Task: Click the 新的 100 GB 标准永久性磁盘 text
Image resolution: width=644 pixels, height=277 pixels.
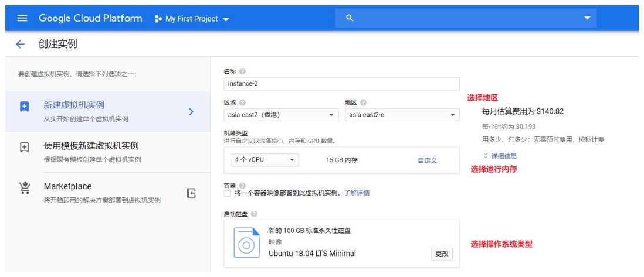Action: tap(310, 231)
